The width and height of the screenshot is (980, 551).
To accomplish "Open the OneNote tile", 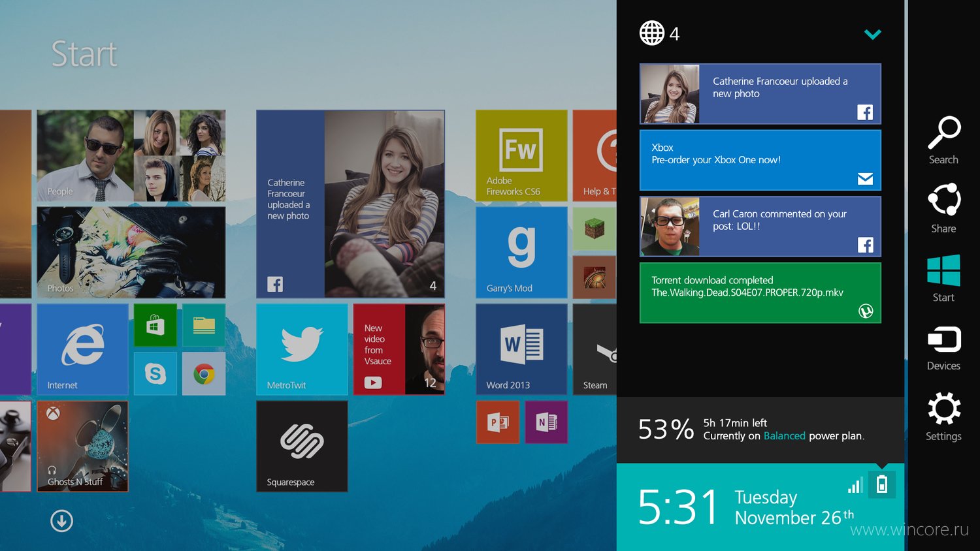I will click(x=546, y=422).
